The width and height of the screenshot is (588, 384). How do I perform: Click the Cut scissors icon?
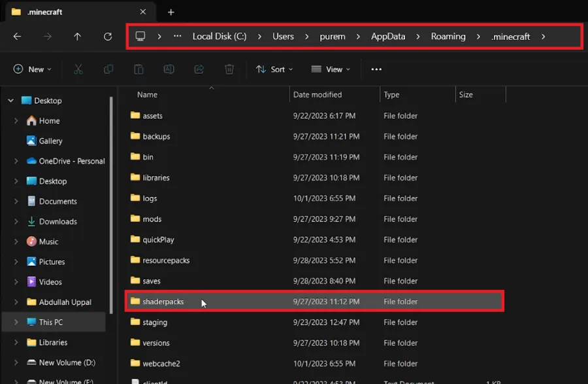point(78,69)
